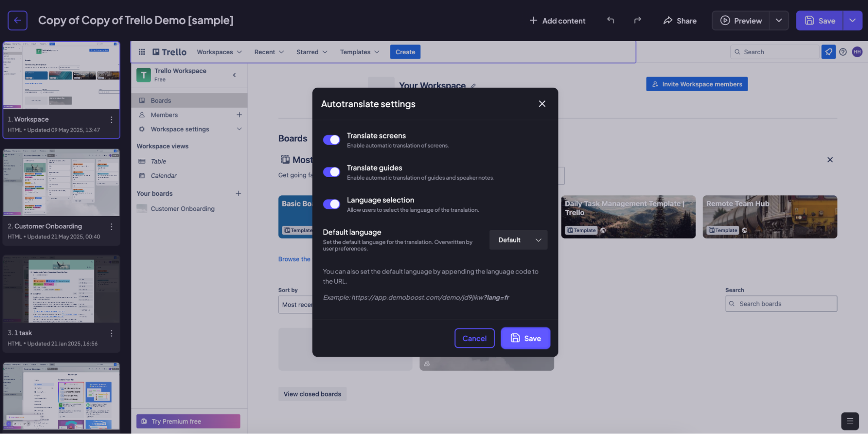The width and height of the screenshot is (868, 434).
Task: Click the notifications rocket icon in Trello
Action: 828,52
